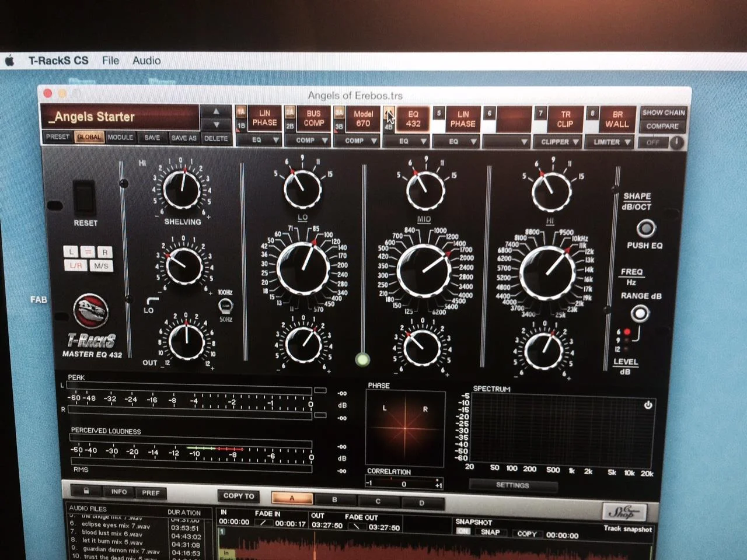Open spectrum SETTINGS
This screenshot has width=747, height=560.
[x=512, y=485]
